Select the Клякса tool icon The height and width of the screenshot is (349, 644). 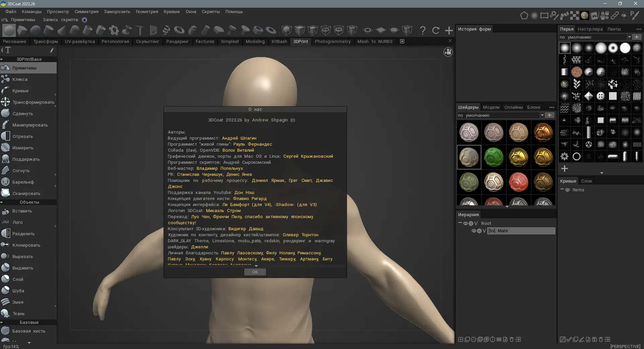[x=5, y=79]
